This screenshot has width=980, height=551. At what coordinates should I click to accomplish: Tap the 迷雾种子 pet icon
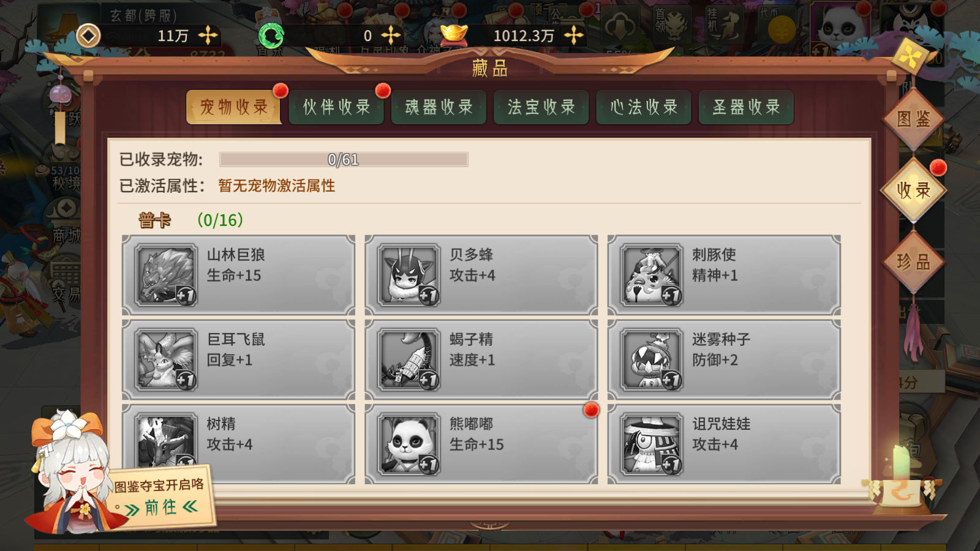tap(651, 360)
